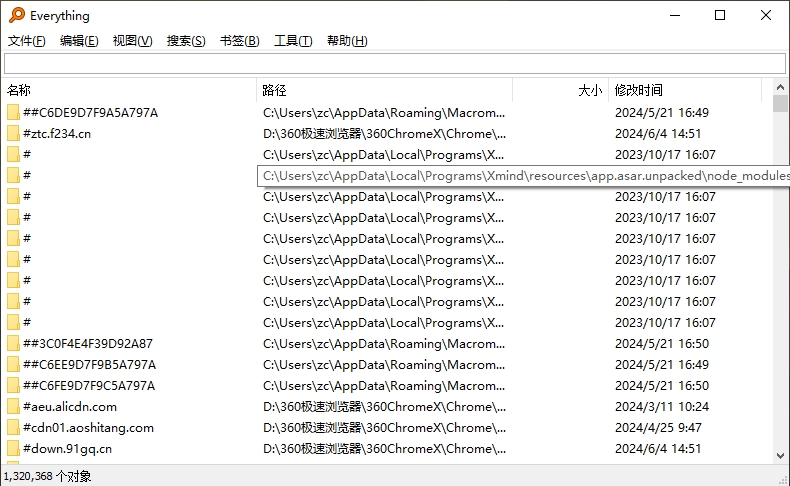Select folder icon of #down.91gq.cn
Screen dimensions: 790x486
coord(14,449)
